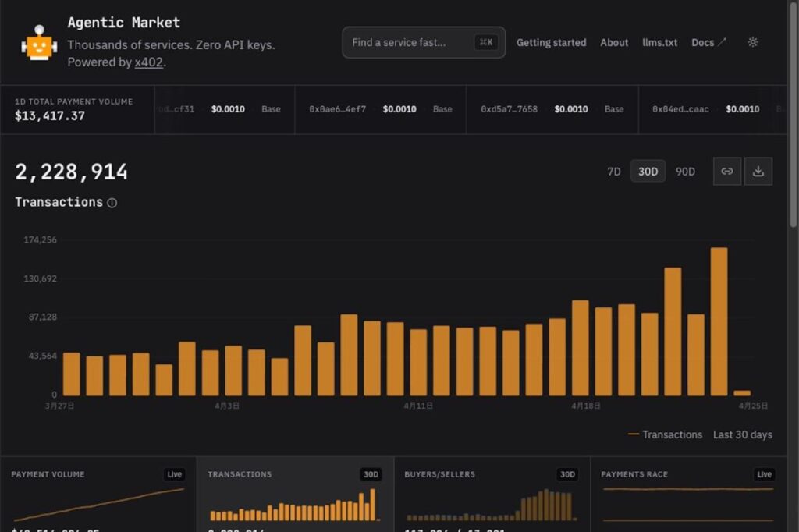
Task: Select the 30D time range
Action: 648,172
